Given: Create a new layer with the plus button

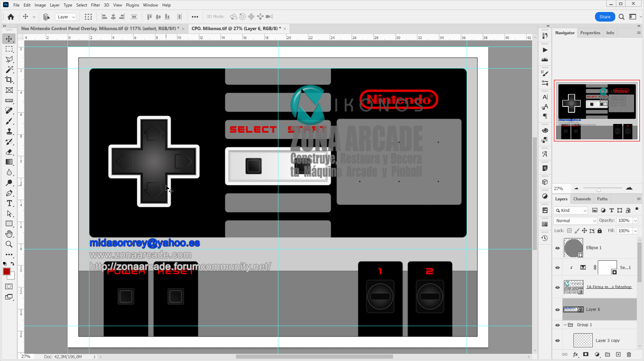Looking at the screenshot, I should 618,354.
